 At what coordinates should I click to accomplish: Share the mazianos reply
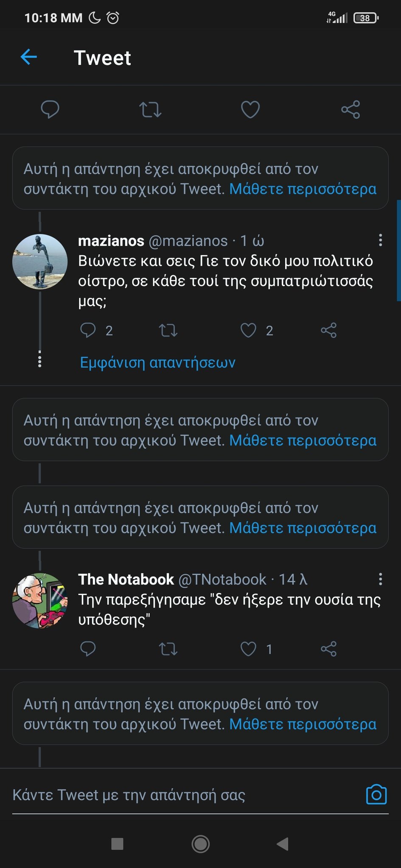(328, 330)
